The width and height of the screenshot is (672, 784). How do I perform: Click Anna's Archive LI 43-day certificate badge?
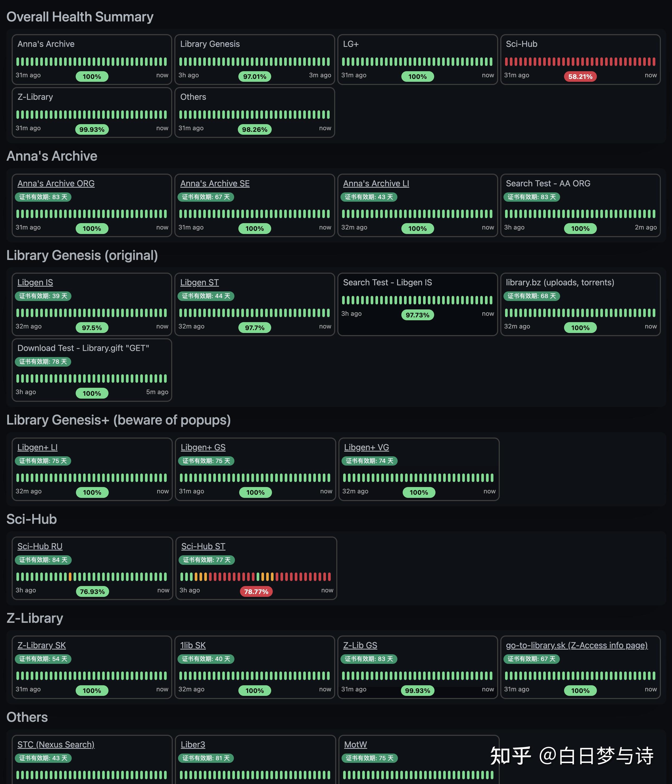369,197
